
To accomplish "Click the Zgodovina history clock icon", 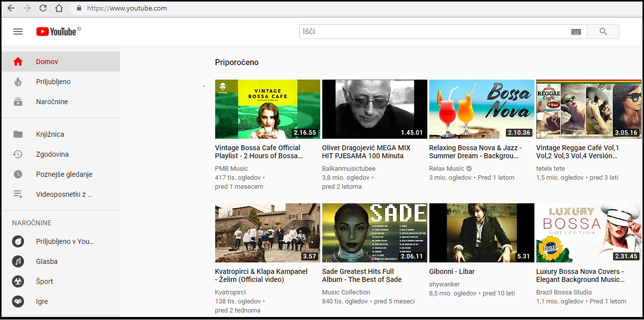I will click(x=18, y=154).
